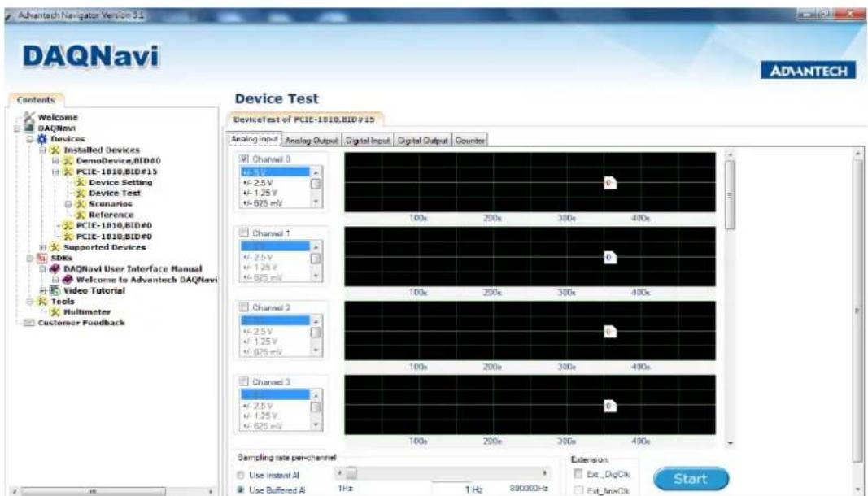Collapse the DAQNavi tree node
Screen dimensions: 868x496
click(x=17, y=128)
